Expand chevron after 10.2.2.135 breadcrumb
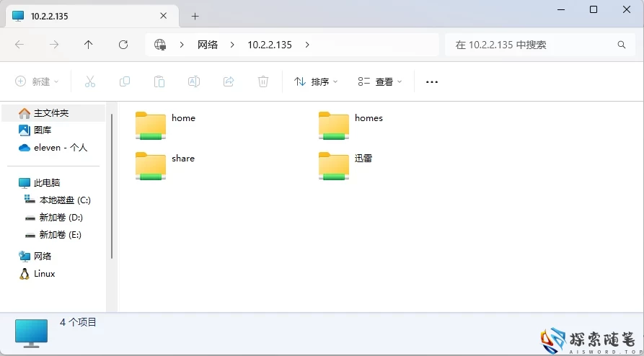This screenshot has height=356, width=644. pyautogui.click(x=307, y=45)
